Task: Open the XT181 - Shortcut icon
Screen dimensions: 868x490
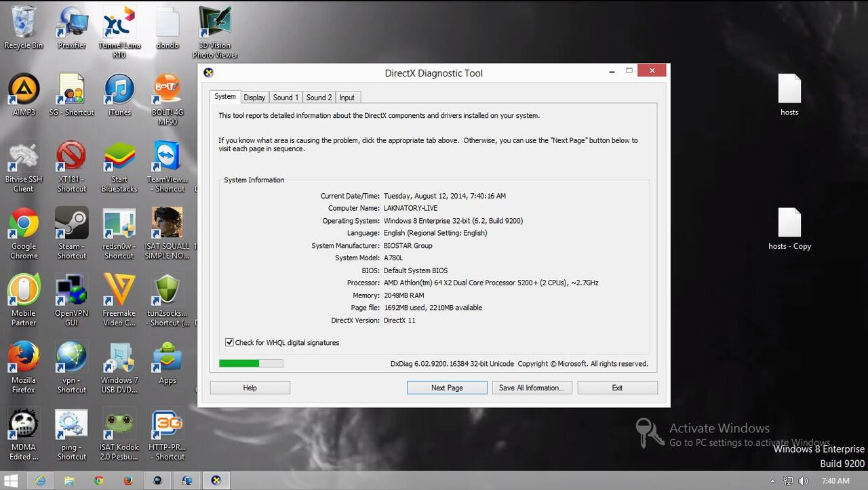Action: point(72,166)
